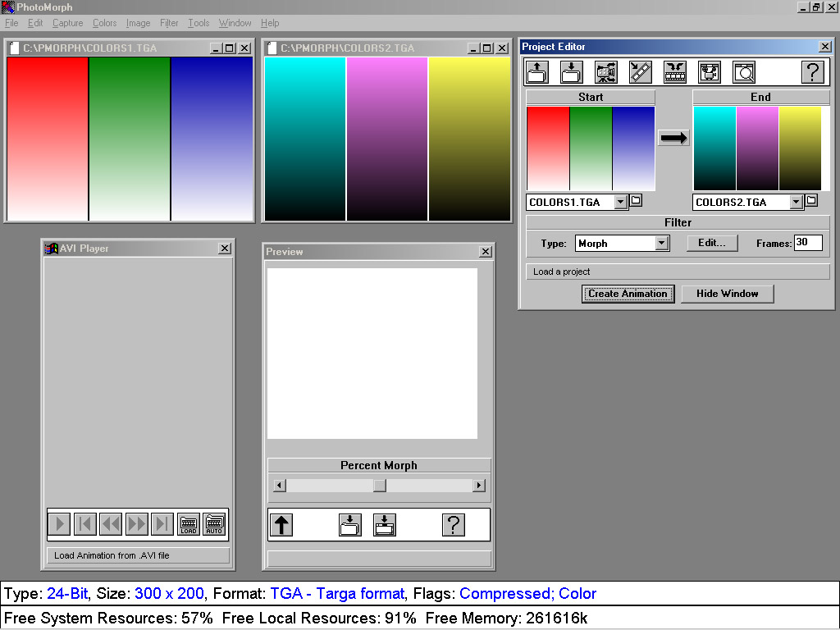Click the save-to-folder icon in Preview window
The height and width of the screenshot is (630, 840).
[x=349, y=525]
